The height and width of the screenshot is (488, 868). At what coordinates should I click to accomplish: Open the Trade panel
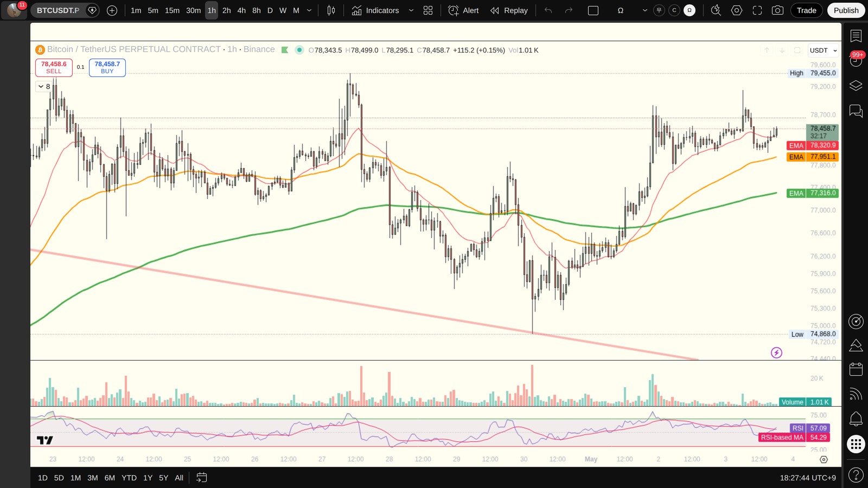coord(807,10)
